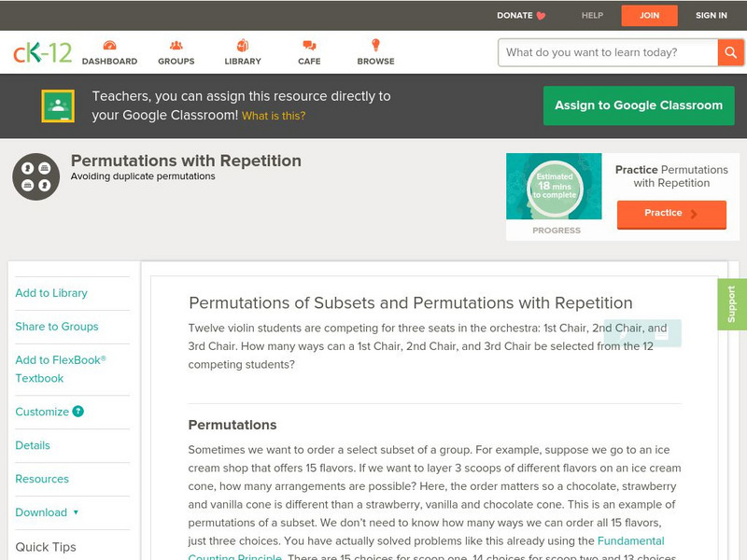The width and height of the screenshot is (747, 560).
Task: Open the Browse lightbulb icon
Action: [375, 46]
